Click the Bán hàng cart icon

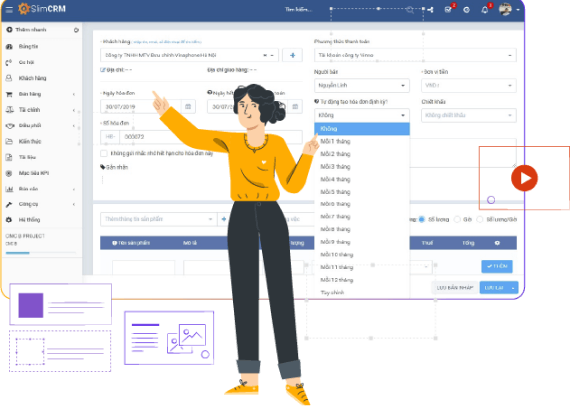(9, 94)
